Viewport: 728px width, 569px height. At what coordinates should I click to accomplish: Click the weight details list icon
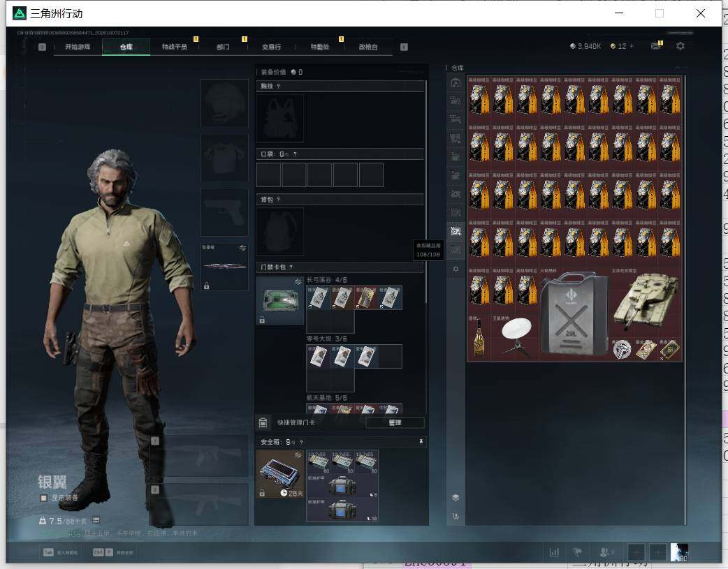pos(96,520)
